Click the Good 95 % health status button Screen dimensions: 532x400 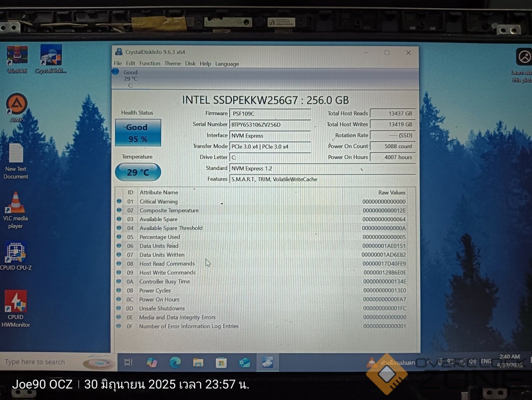pyautogui.click(x=138, y=133)
